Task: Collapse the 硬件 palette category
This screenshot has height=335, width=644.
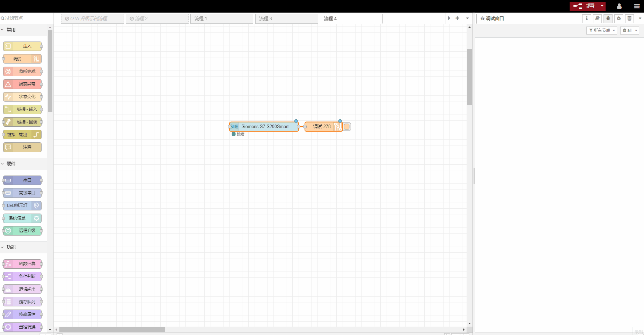Action: 11,164
